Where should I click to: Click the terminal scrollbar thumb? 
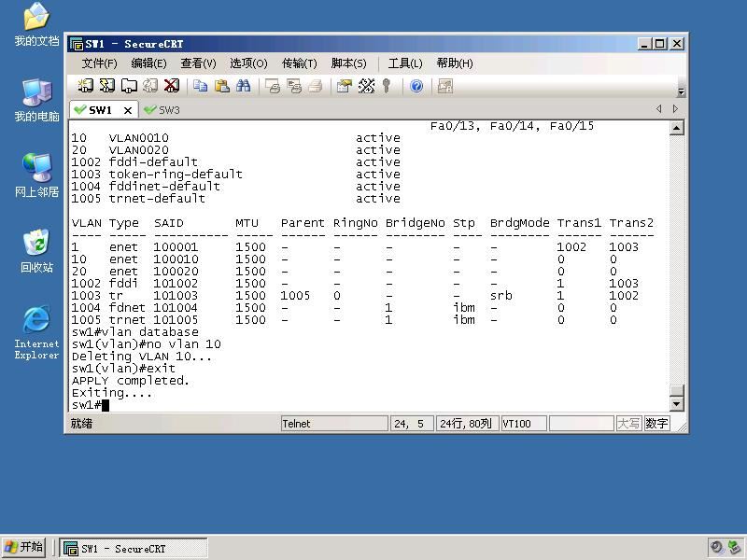(676, 390)
